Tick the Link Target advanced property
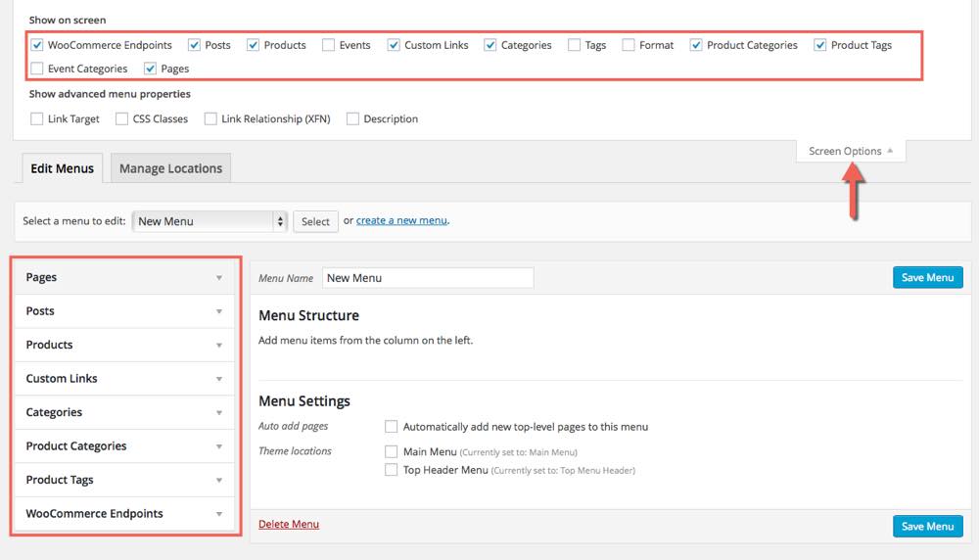The height and width of the screenshot is (560, 979). [37, 119]
